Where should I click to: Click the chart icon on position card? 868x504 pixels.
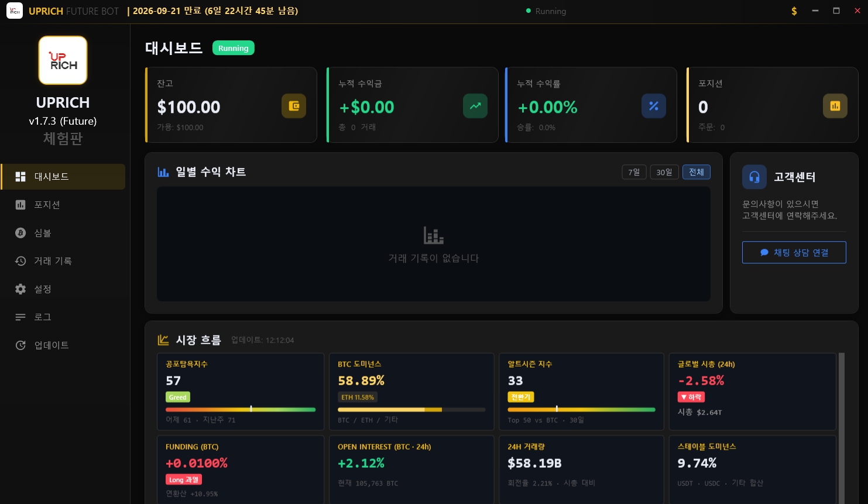pos(835,106)
